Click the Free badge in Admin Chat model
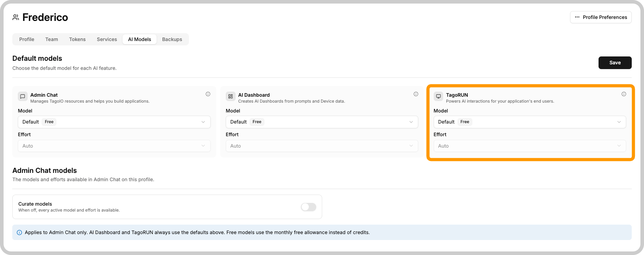The height and width of the screenshot is (255, 644). pyautogui.click(x=49, y=122)
